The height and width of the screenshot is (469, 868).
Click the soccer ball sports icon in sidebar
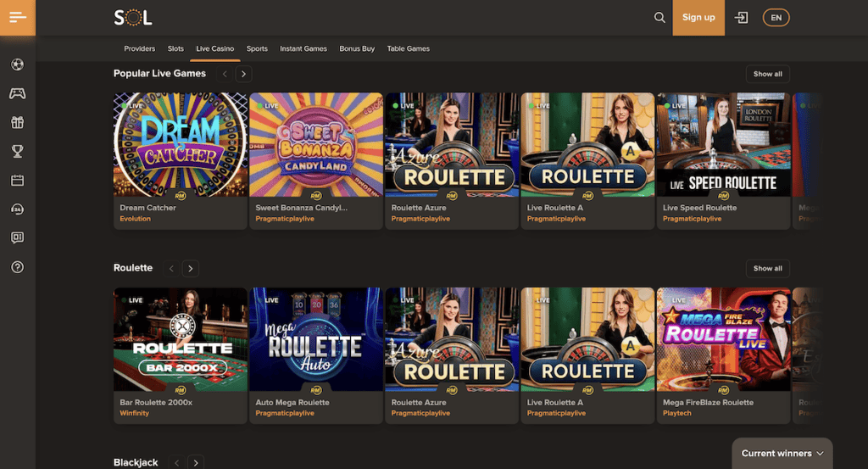(17, 64)
